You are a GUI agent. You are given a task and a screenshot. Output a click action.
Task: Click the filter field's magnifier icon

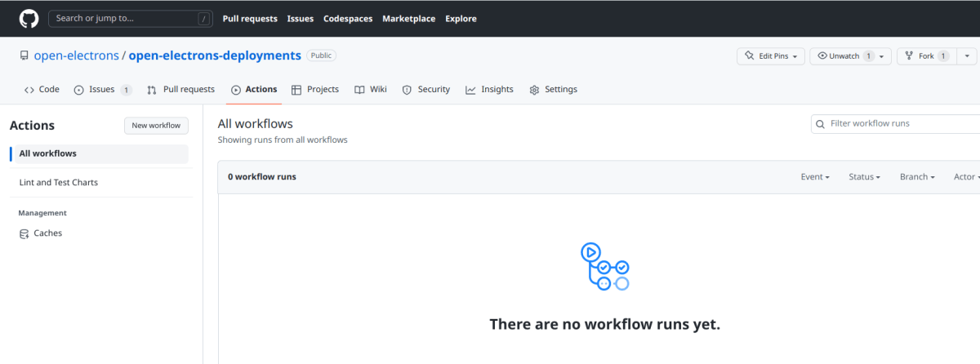click(x=820, y=124)
